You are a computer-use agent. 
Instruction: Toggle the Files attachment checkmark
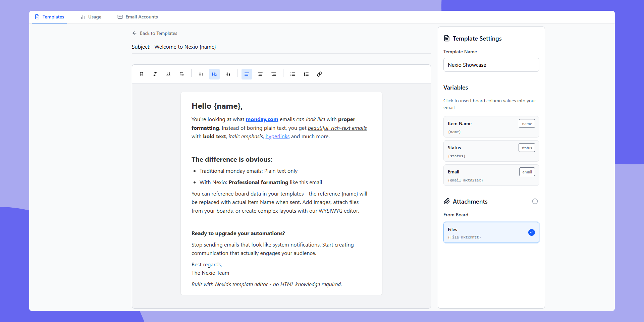(532, 232)
